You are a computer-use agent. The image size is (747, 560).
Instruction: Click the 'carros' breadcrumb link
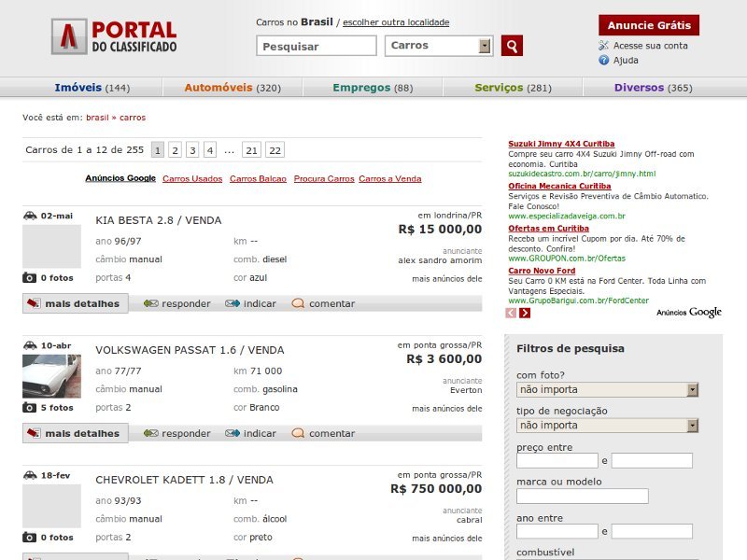click(x=133, y=118)
